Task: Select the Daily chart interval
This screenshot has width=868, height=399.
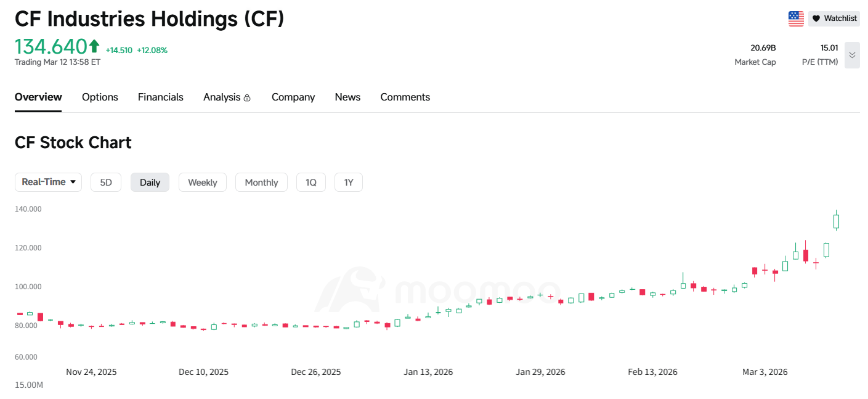Action: [150, 182]
